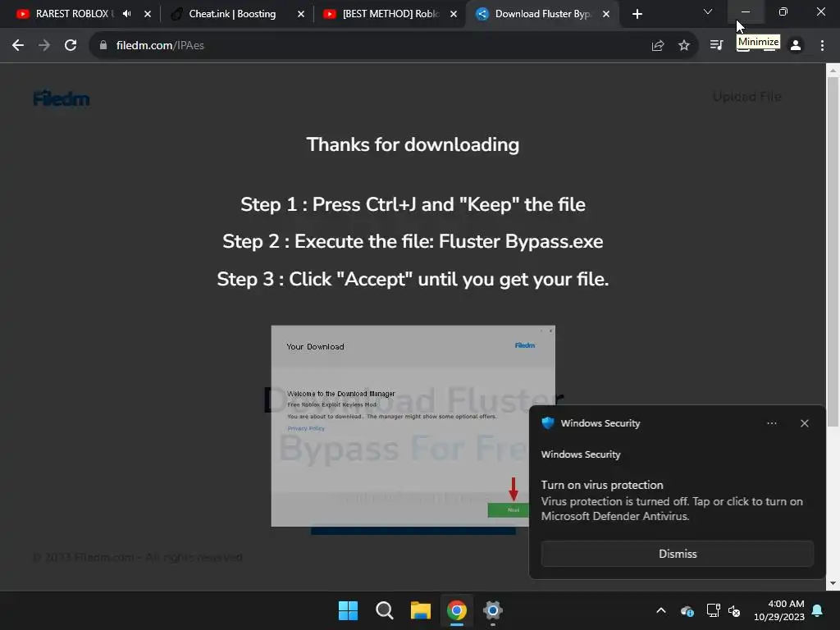Open File Explorer from taskbar

[421, 610]
